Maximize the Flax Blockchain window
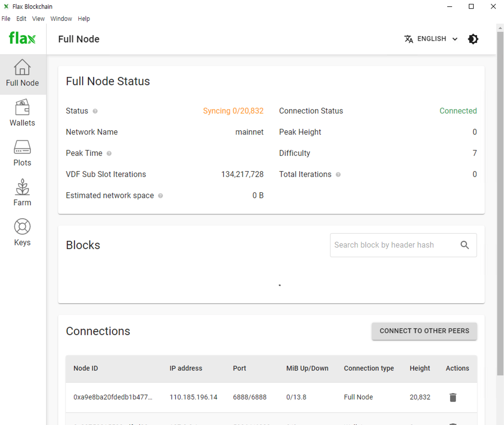Viewport: 504px width, 425px height. tap(471, 6)
